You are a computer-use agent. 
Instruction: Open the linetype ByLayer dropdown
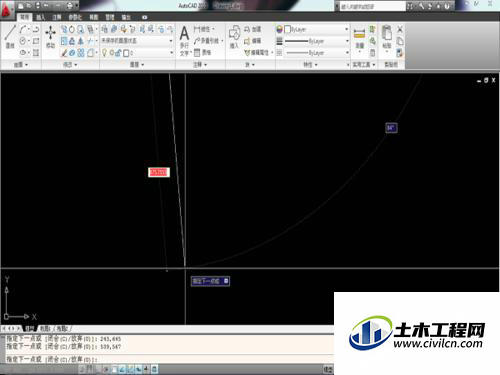316,53
